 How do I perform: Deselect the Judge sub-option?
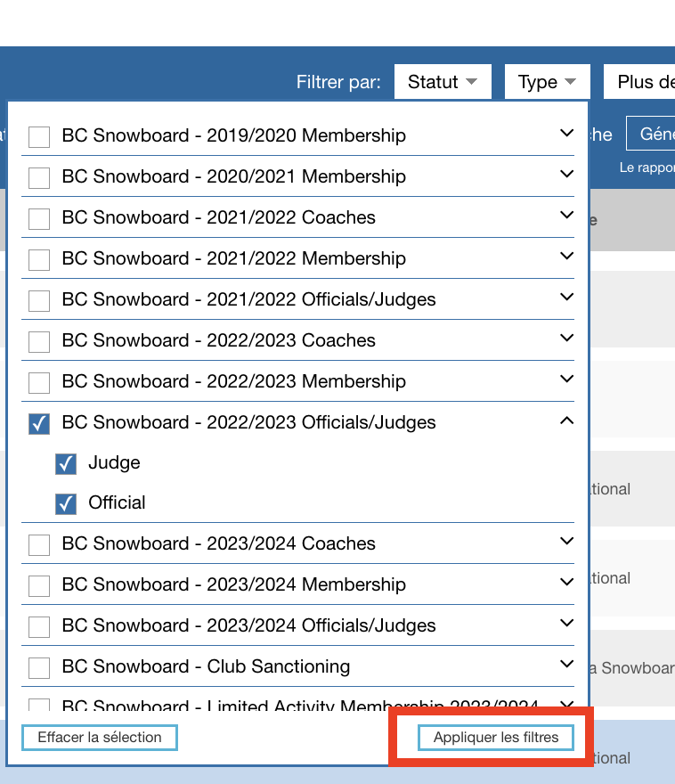(65, 462)
